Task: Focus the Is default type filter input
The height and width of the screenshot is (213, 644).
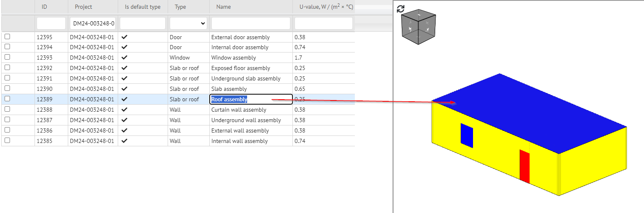Action: [x=143, y=23]
